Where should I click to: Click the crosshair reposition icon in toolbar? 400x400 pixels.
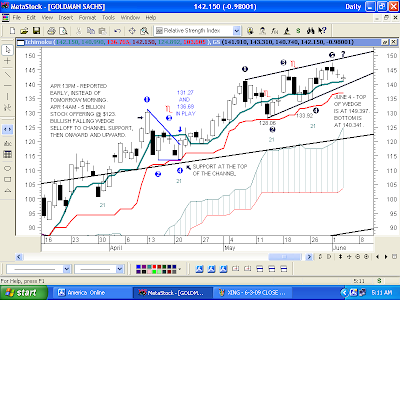pos(132,31)
